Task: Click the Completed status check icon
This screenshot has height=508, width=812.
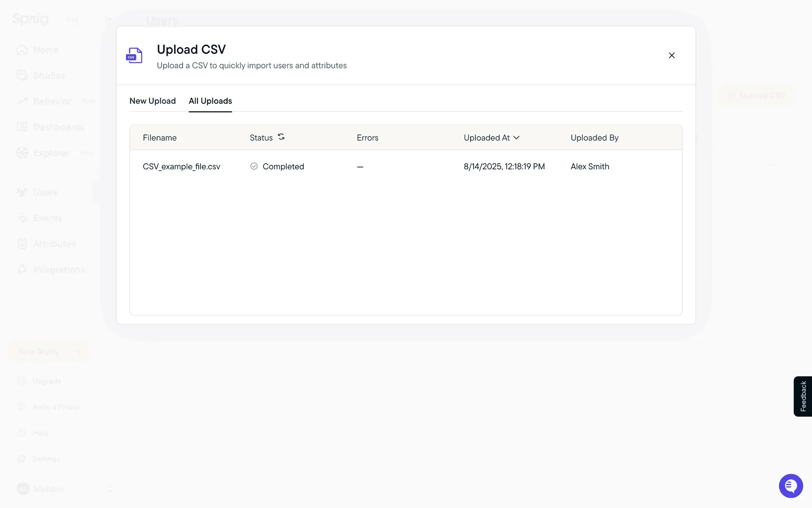Action: pyautogui.click(x=254, y=166)
